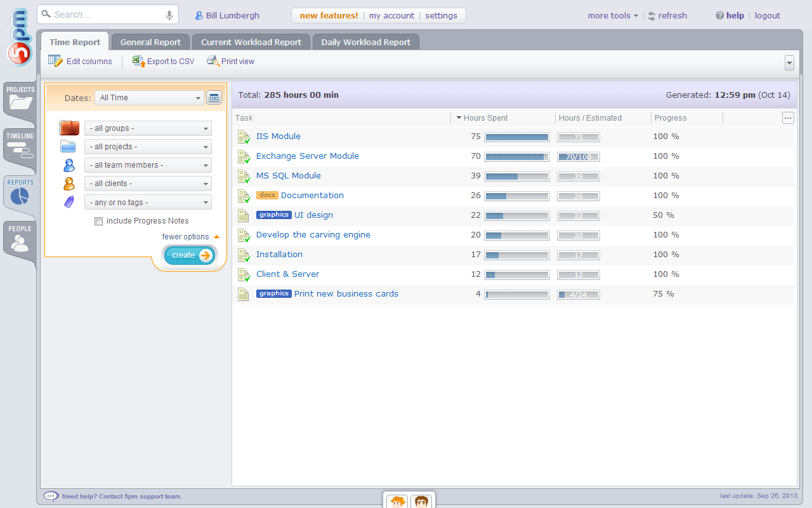Open the all team members dropdown
This screenshot has height=508, width=812.
(148, 165)
